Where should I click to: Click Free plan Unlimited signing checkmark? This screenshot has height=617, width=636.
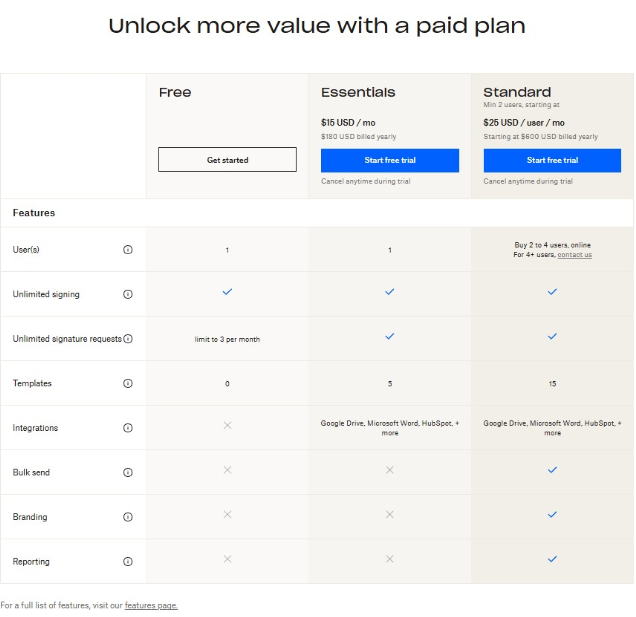[x=227, y=292]
